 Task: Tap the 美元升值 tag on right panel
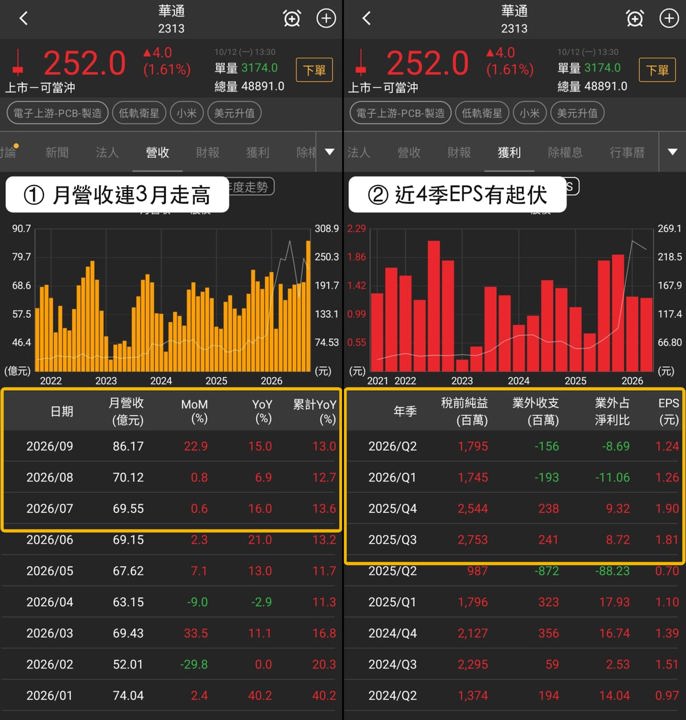(x=577, y=113)
